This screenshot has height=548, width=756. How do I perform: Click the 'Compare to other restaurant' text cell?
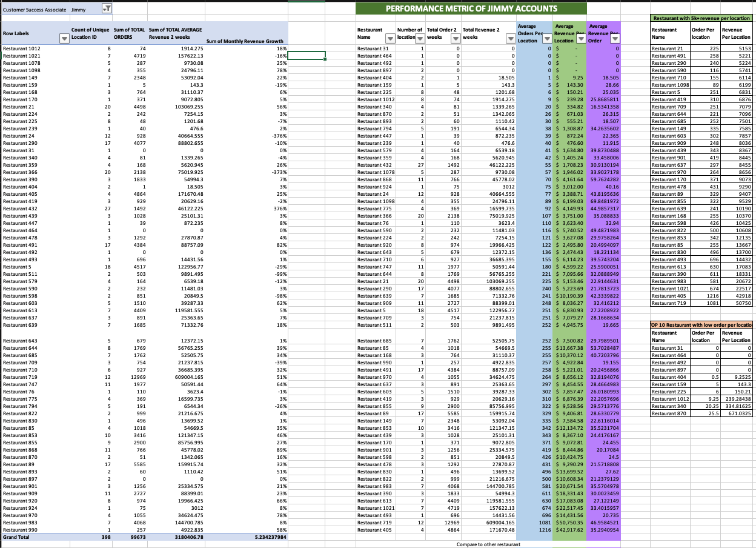[x=488, y=544]
